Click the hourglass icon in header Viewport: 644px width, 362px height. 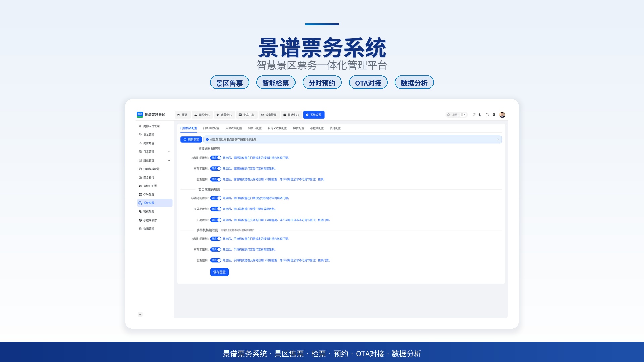tap(494, 115)
